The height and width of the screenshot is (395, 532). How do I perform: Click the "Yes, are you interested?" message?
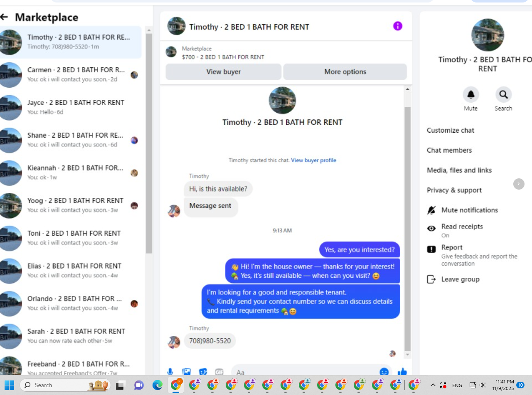pos(360,249)
